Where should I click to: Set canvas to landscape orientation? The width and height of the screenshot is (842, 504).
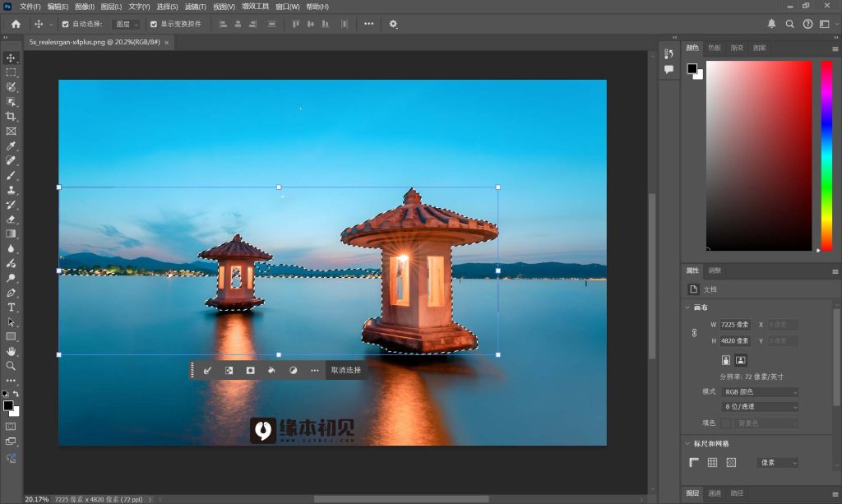tap(741, 359)
